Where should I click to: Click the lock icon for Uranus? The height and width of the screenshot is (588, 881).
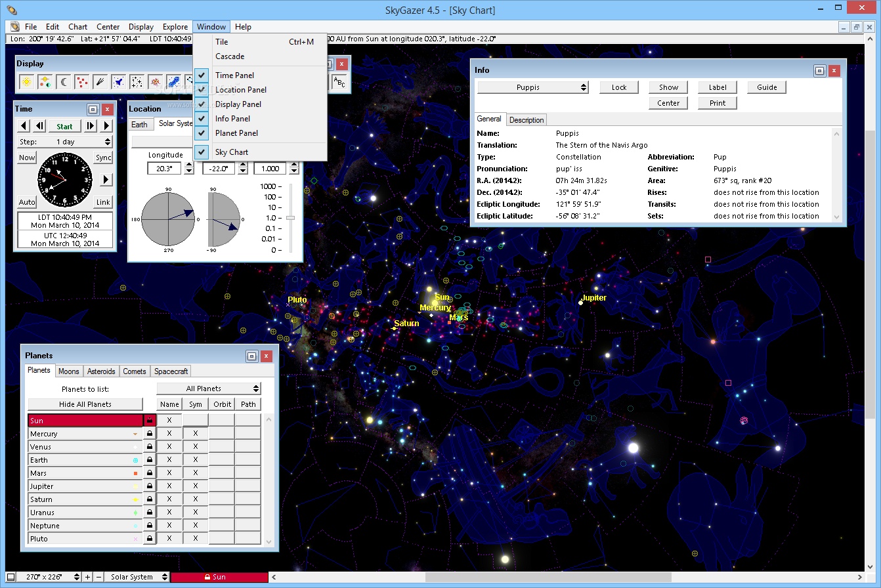[150, 513]
